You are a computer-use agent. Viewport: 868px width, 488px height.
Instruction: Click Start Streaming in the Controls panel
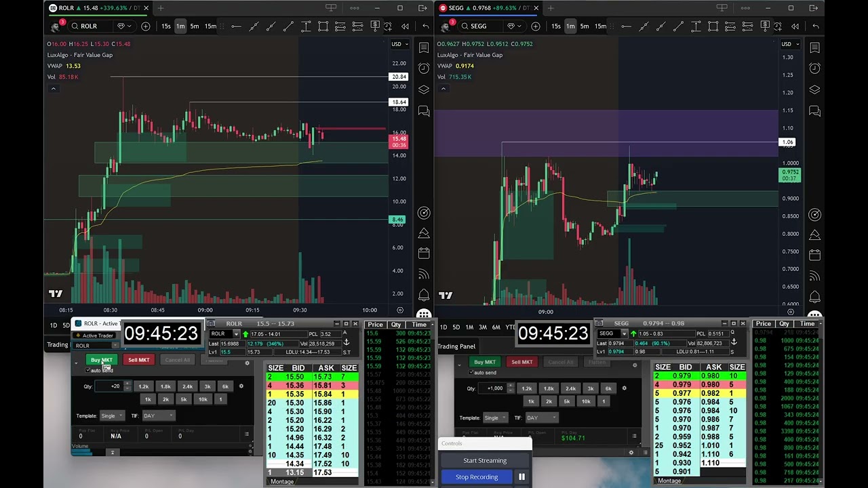pos(485,460)
